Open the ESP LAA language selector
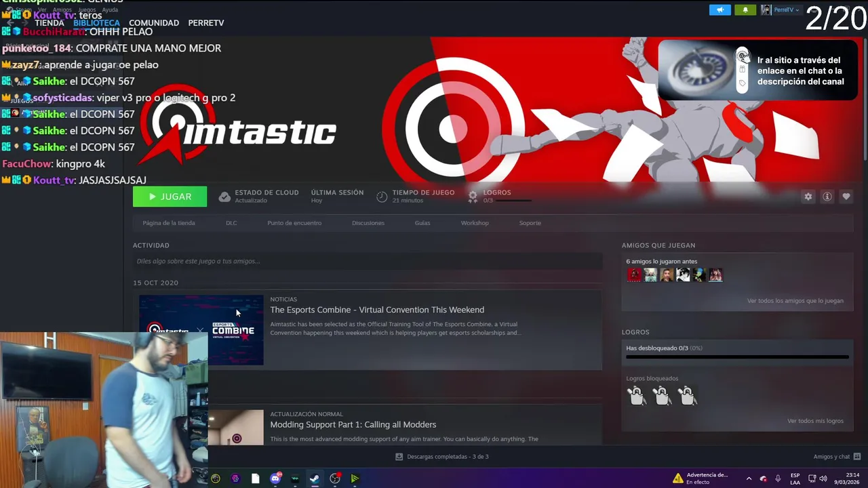Image resolution: width=868 pixels, height=488 pixels. 795,479
